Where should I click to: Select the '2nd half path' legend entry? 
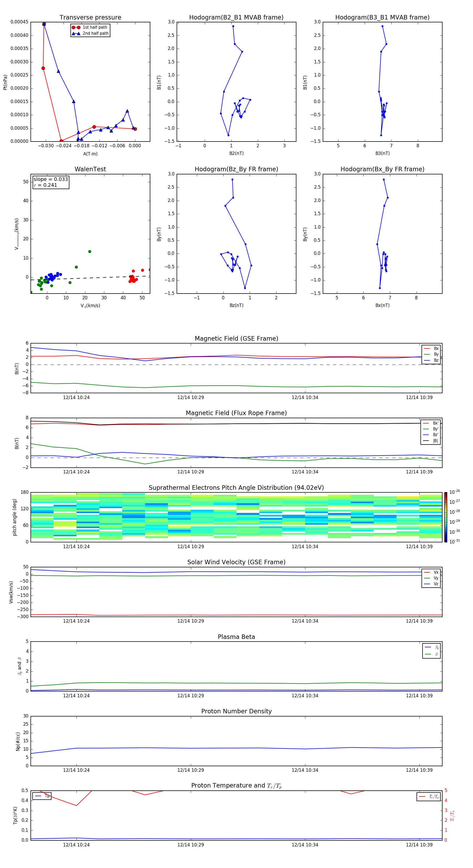(90, 33)
